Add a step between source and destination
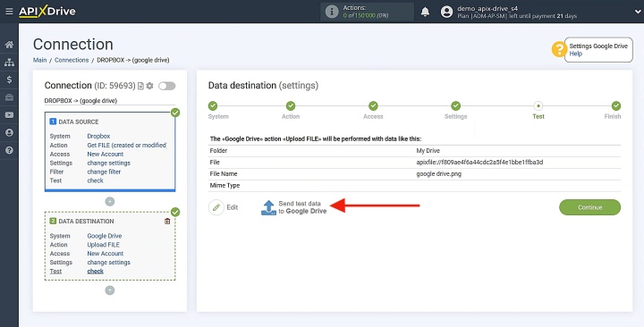 point(110,201)
